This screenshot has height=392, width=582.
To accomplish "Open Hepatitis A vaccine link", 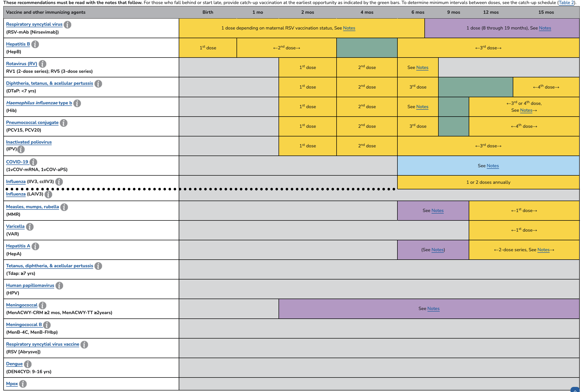I will tap(18, 246).
